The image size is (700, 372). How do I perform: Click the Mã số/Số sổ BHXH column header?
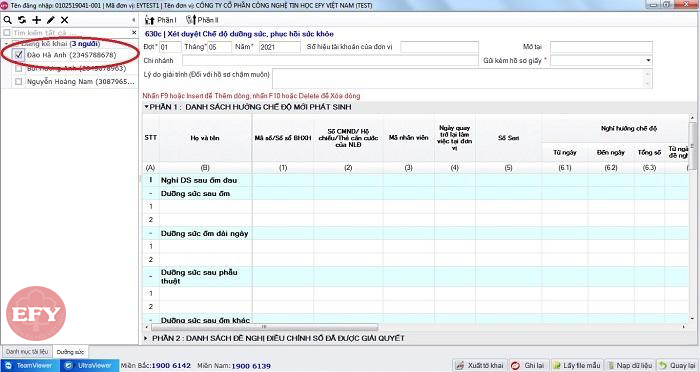pos(283,138)
